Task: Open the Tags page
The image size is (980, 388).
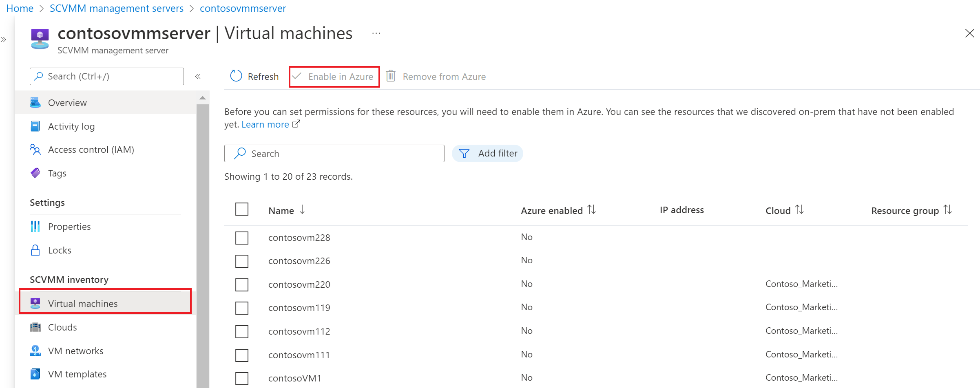Action: [x=57, y=173]
